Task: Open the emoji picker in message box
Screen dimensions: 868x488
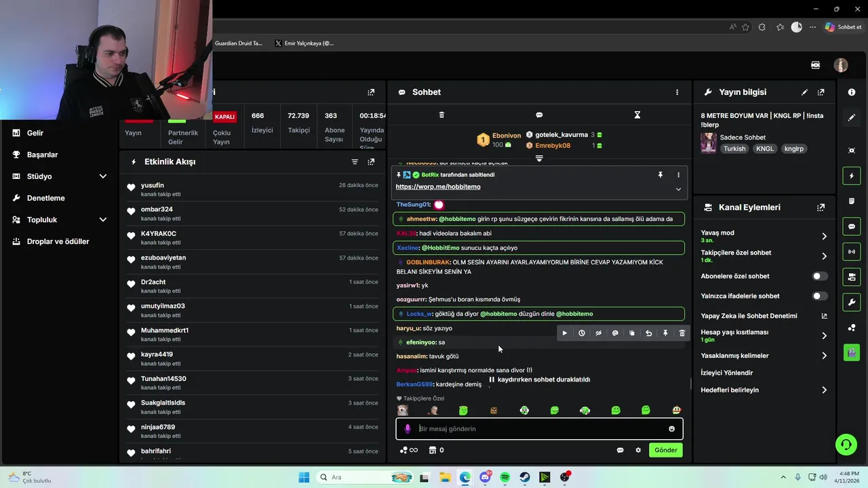Action: tap(672, 429)
